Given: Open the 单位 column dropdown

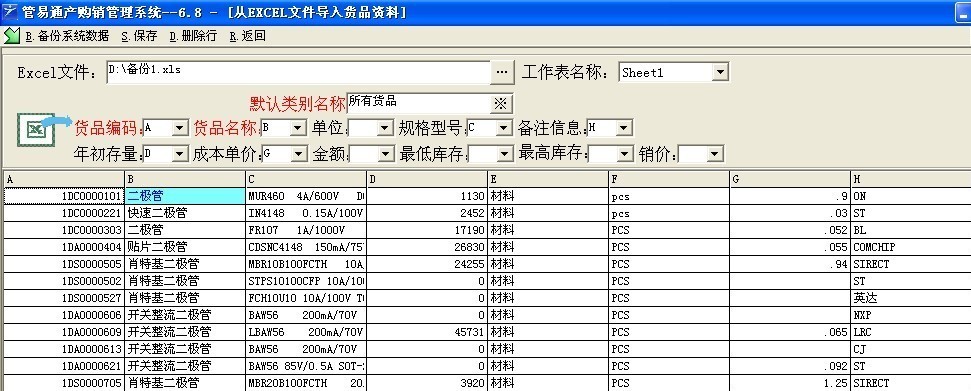Looking at the screenshot, I should tap(385, 128).
